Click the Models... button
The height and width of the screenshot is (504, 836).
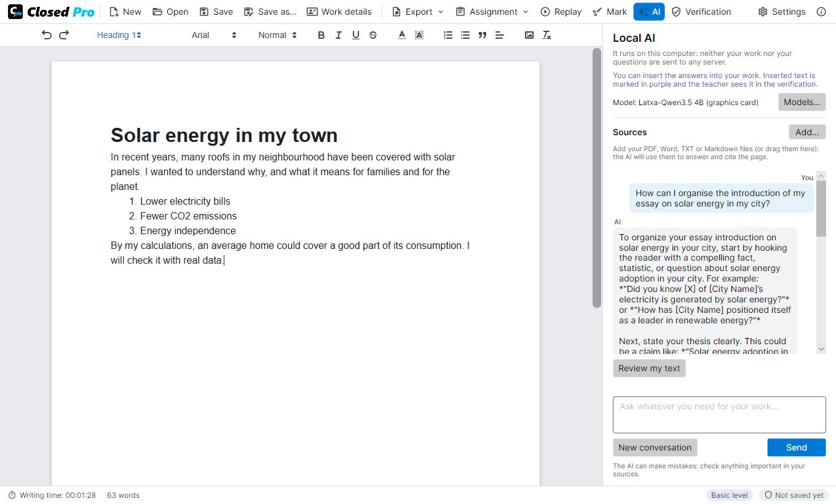802,102
